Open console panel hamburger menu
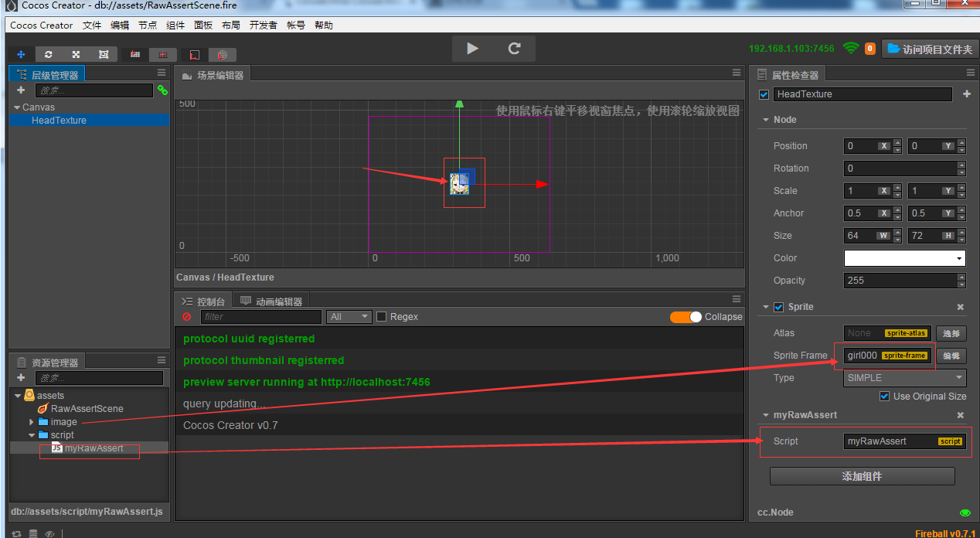This screenshot has height=538, width=980. coord(737,299)
